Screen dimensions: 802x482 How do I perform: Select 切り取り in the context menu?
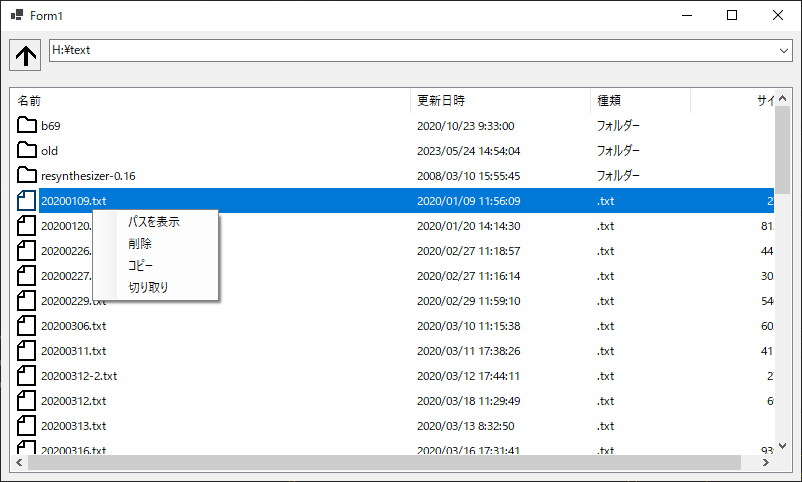click(x=148, y=288)
